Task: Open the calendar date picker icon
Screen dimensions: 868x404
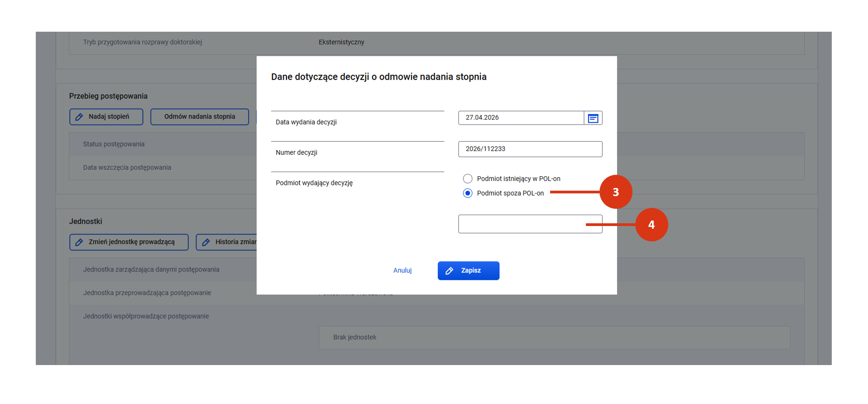Action: click(593, 118)
